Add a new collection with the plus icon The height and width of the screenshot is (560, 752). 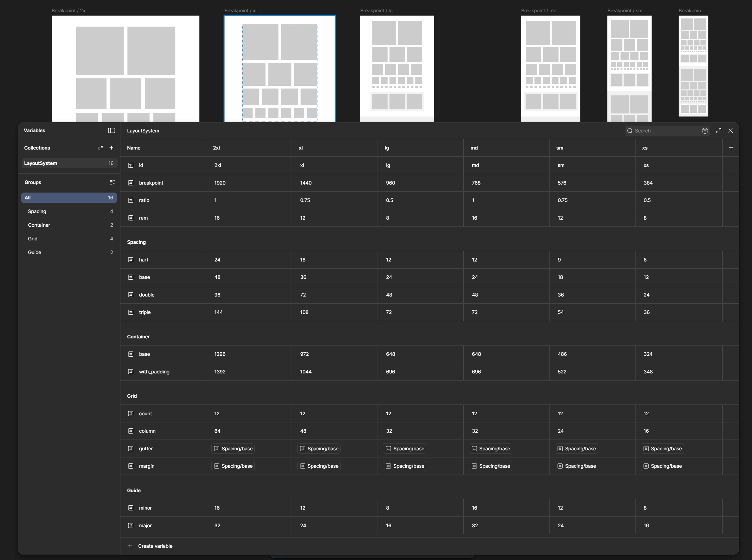112,148
